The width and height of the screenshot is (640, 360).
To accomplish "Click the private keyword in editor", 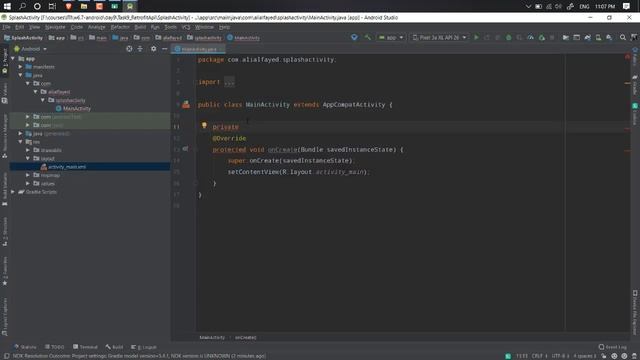I will 225,127.
